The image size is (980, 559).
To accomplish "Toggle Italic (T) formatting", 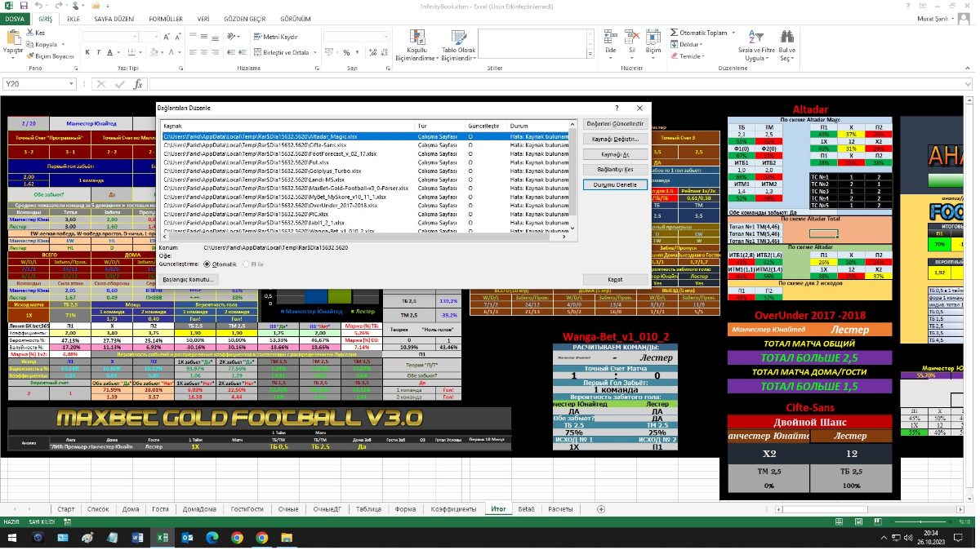I will 98,52.
